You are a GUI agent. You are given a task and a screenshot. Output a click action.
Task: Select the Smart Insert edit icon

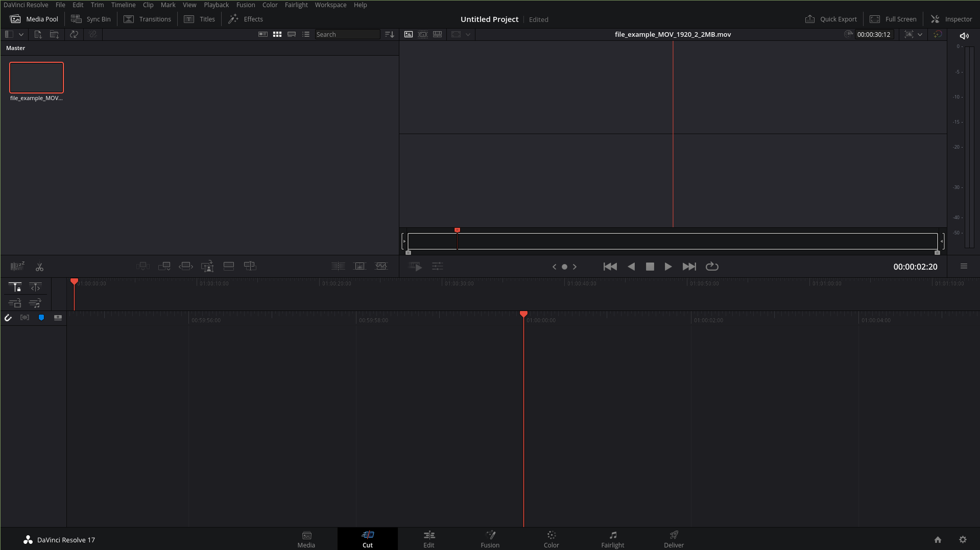(142, 266)
